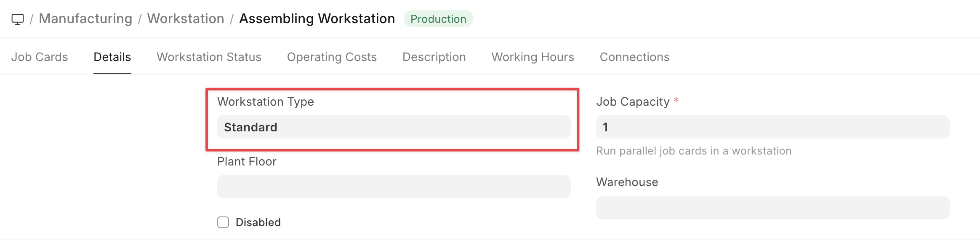View the Connections tab
The image size is (980, 240).
coord(634,57)
